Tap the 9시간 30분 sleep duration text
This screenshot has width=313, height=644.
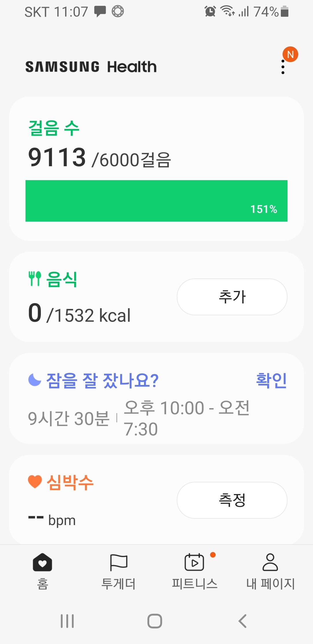[69, 418]
